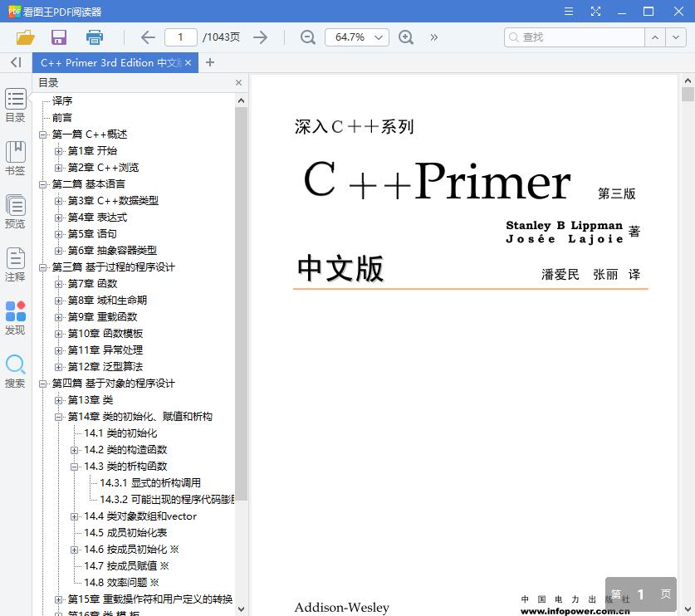695x616 pixels.
Task: Expand the 14.4 类对象数组和vector node
Action: point(75,516)
